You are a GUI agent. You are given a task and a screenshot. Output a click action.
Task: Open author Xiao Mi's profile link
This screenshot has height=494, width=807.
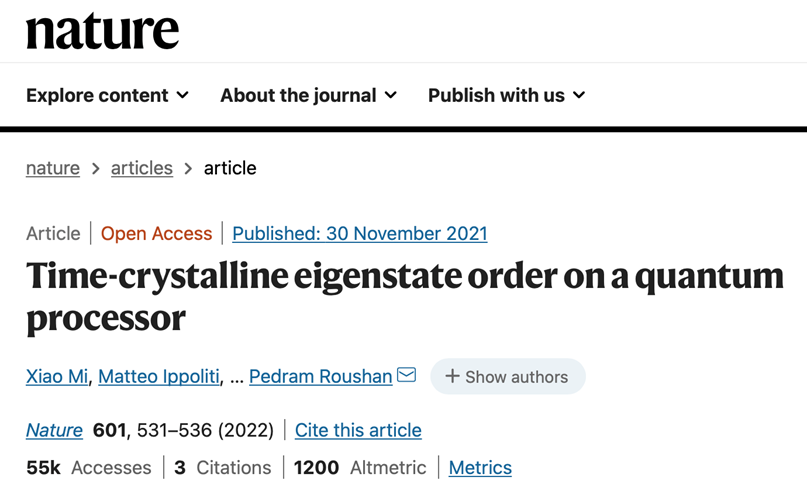[57, 377]
